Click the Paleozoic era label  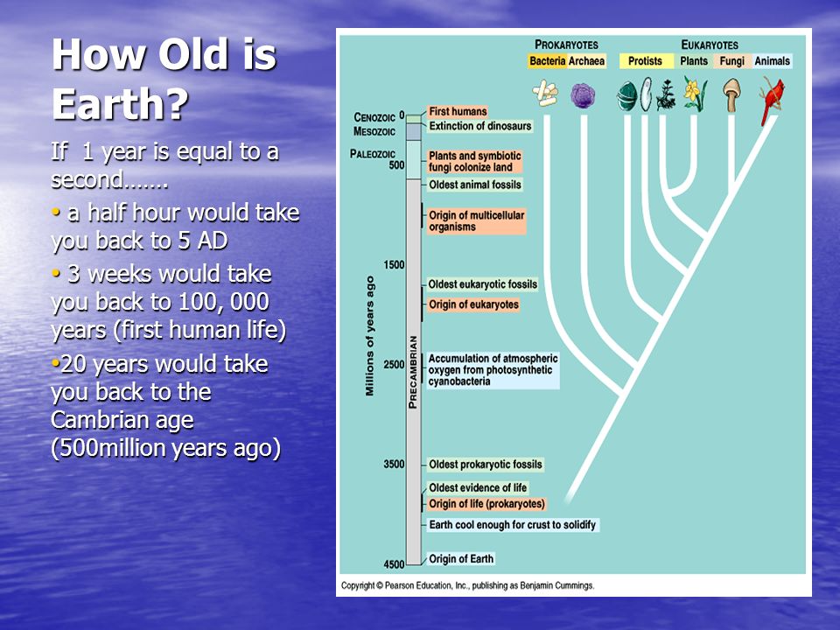(373, 154)
